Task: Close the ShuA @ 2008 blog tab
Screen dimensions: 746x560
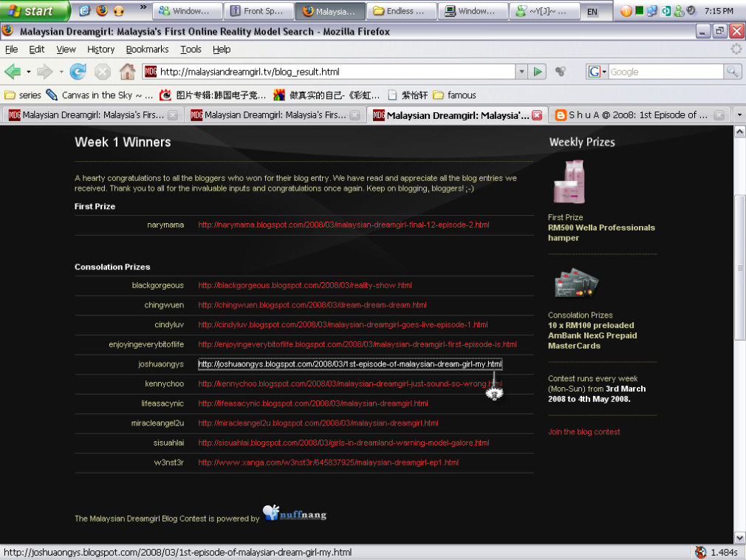Action: (x=719, y=115)
